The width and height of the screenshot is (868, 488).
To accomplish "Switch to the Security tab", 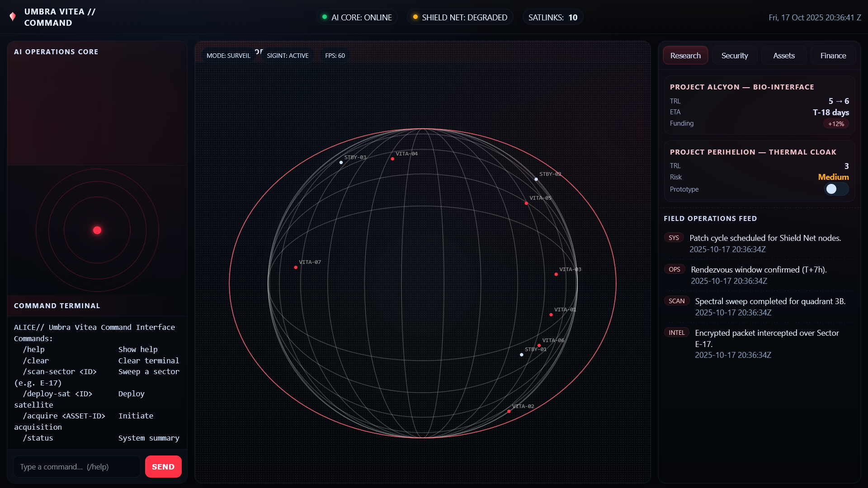I will tap(735, 56).
